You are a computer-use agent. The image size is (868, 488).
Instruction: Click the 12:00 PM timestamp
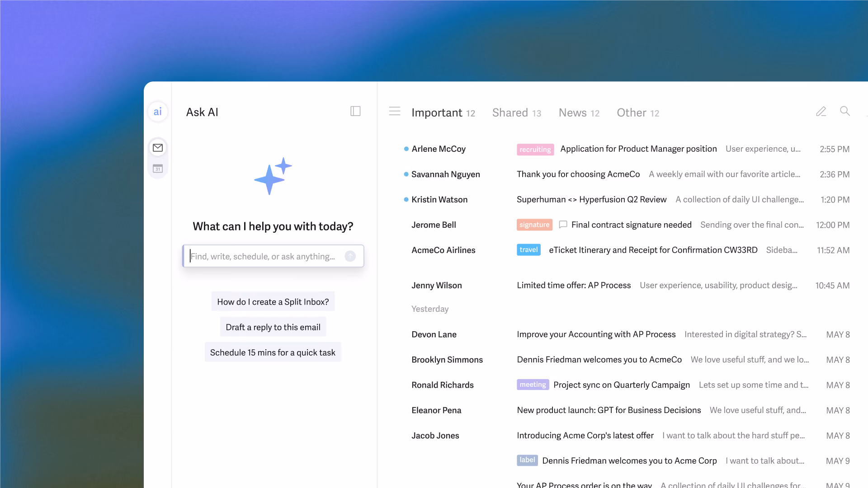832,225
